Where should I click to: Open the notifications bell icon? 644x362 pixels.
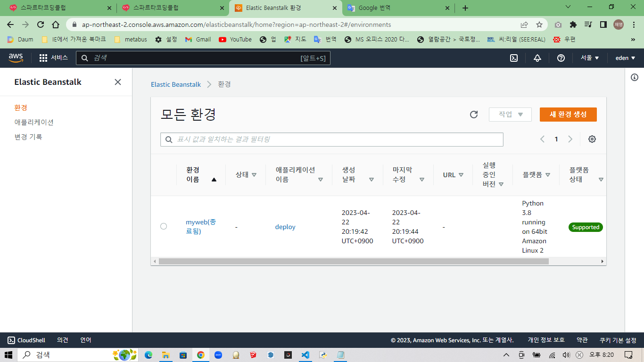(x=537, y=58)
